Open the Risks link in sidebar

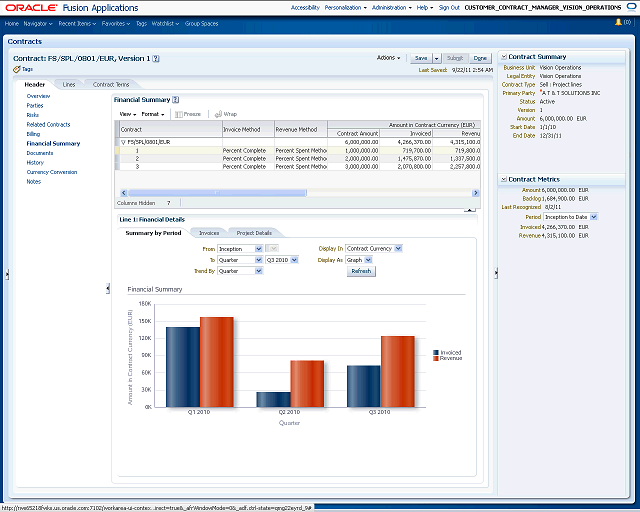pyautogui.click(x=33, y=115)
